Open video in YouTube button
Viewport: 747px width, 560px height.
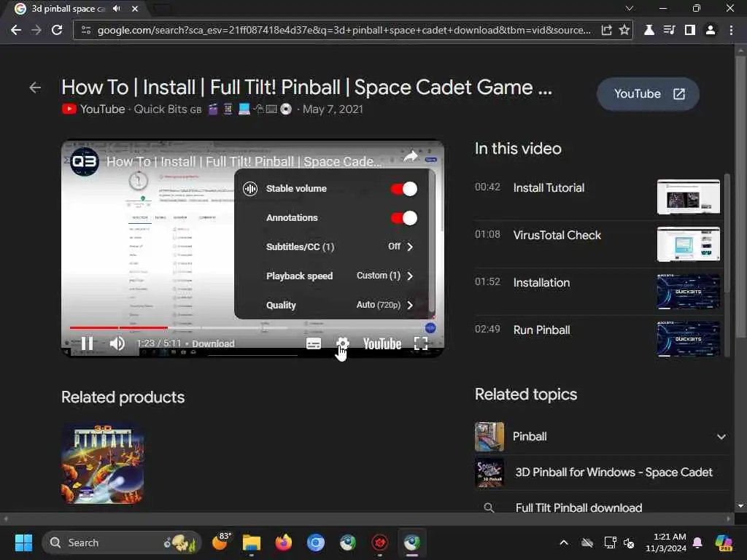pos(648,94)
